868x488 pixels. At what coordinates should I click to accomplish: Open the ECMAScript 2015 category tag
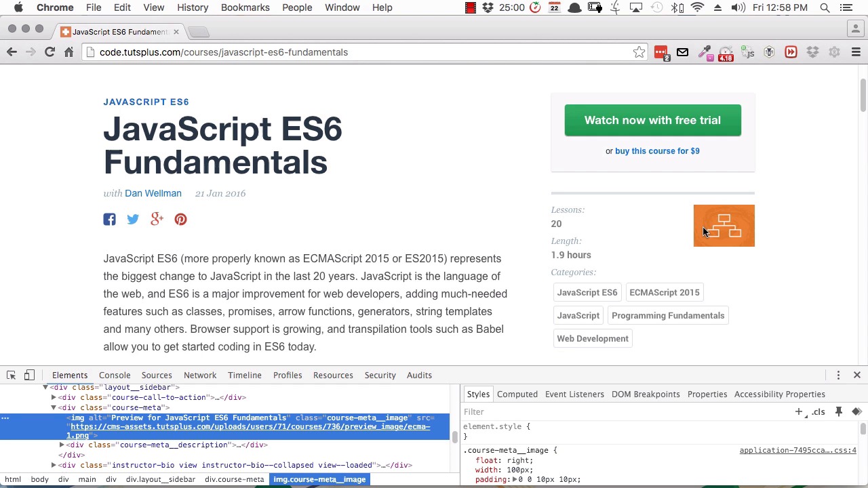pos(664,292)
